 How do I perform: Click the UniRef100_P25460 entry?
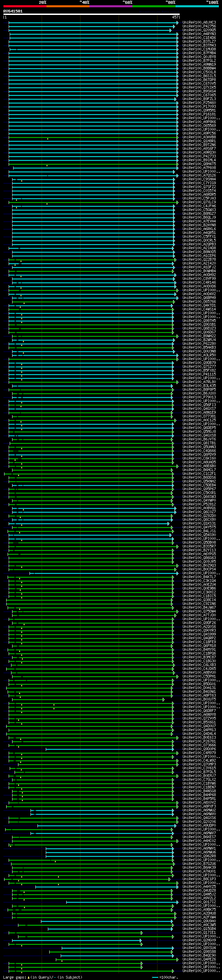199,103
